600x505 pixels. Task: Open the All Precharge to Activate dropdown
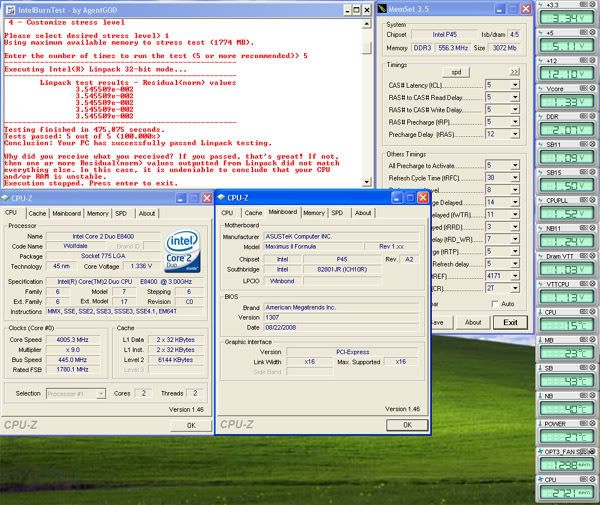515,165
